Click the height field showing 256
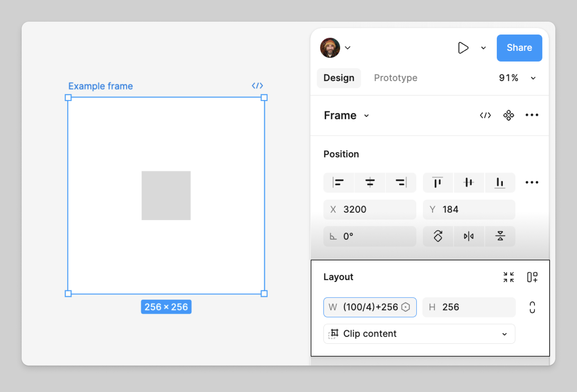 pyautogui.click(x=469, y=307)
